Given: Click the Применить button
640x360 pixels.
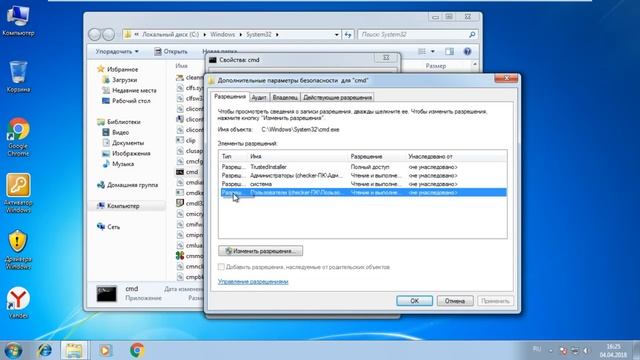Looking at the screenshot, I should (495, 301).
